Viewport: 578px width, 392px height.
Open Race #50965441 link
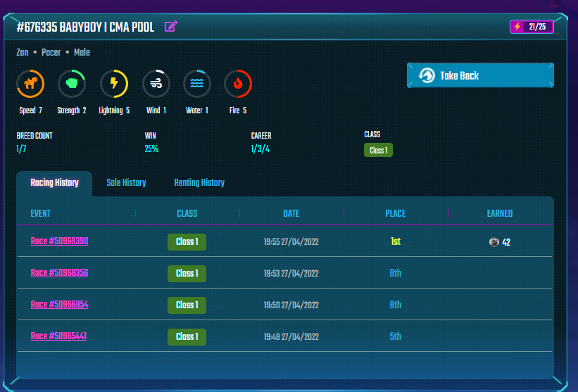(58, 336)
